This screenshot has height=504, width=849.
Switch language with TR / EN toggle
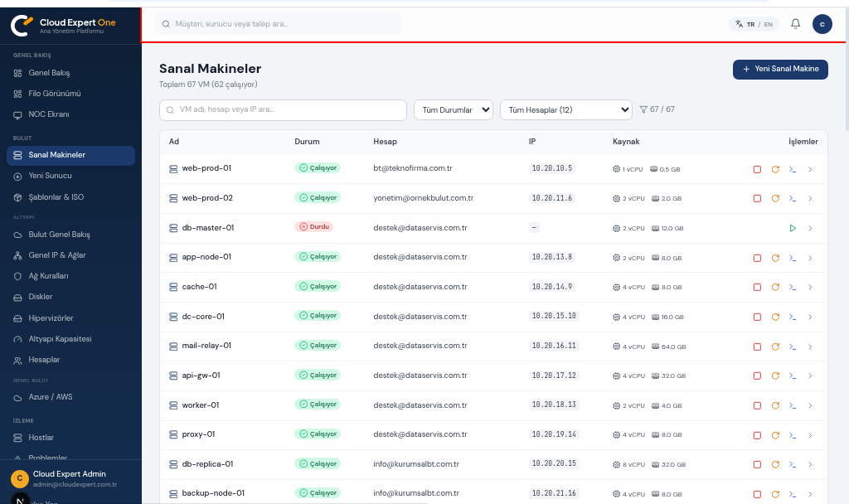click(x=754, y=24)
